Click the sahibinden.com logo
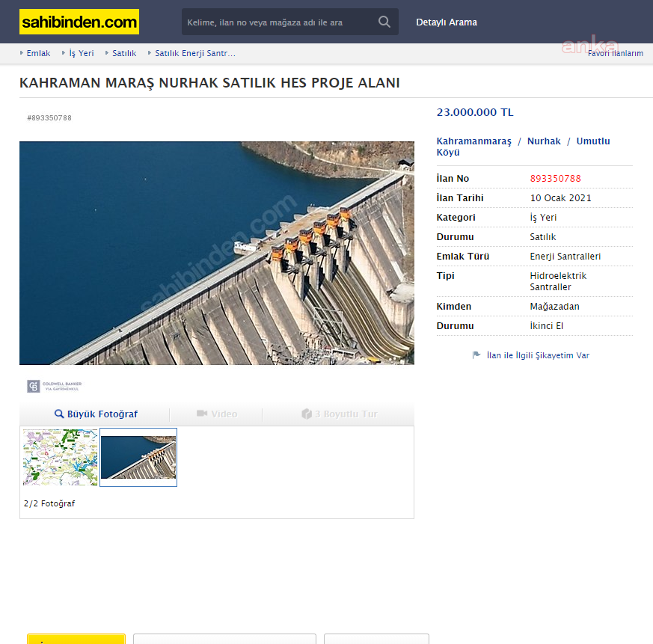Image resolution: width=653 pixels, height=644 pixels. point(79,22)
